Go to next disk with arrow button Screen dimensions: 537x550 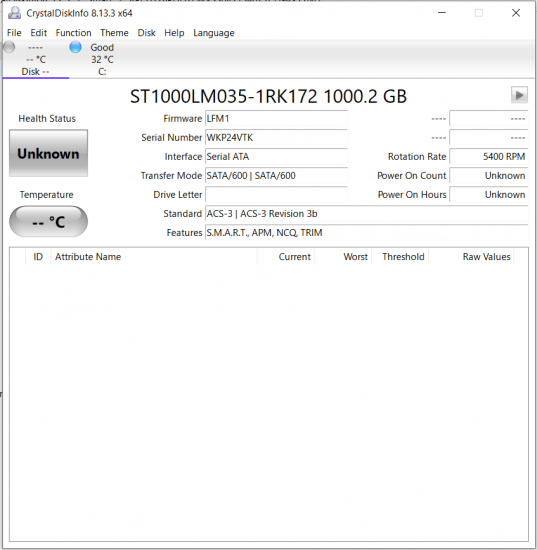(x=519, y=95)
